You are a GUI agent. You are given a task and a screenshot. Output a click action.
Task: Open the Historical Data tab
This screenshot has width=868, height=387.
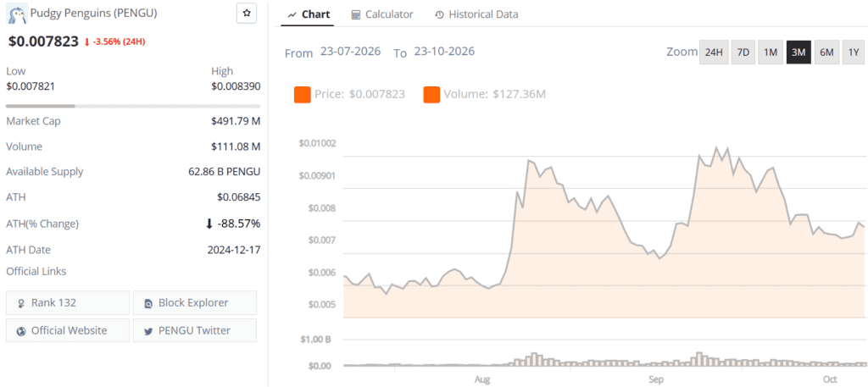(x=476, y=15)
